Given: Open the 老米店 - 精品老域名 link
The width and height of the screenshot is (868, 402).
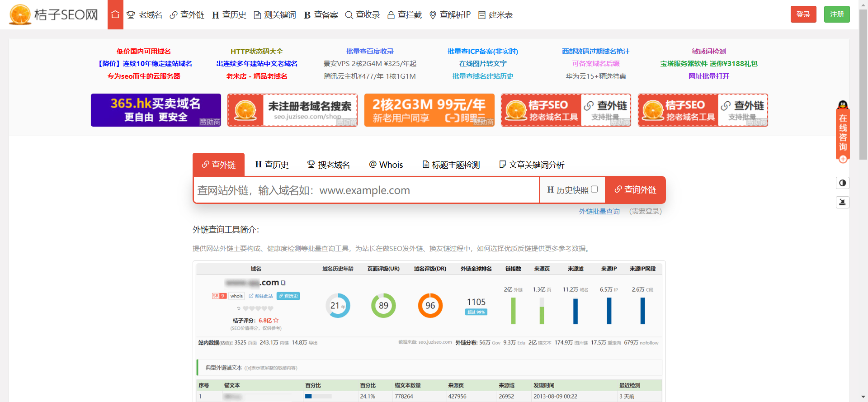Looking at the screenshot, I should [257, 76].
